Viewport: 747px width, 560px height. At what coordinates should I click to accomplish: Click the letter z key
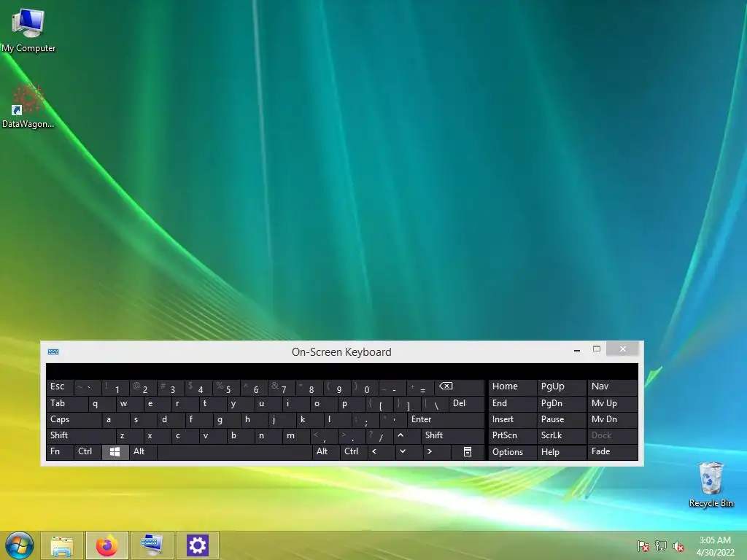(129, 436)
